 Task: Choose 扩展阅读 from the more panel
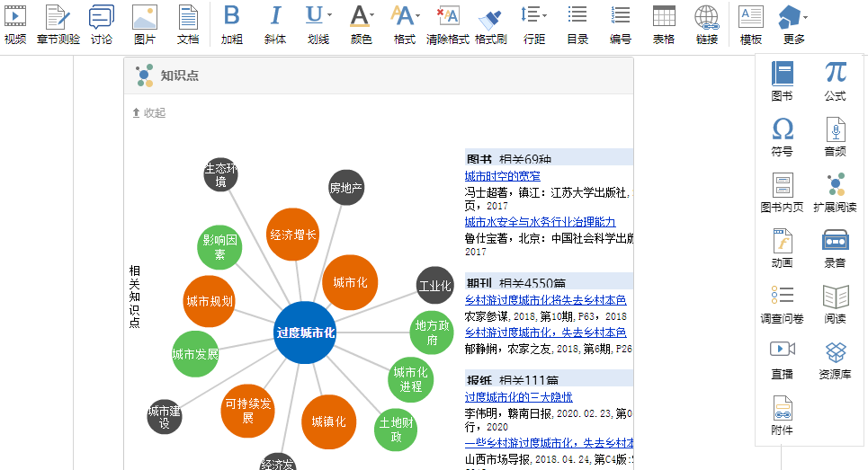click(x=835, y=191)
